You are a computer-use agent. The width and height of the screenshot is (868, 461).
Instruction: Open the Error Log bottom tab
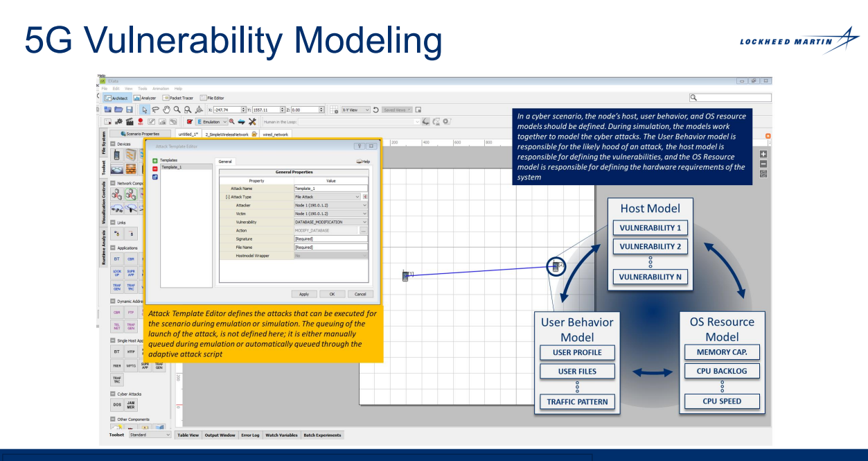250,435
